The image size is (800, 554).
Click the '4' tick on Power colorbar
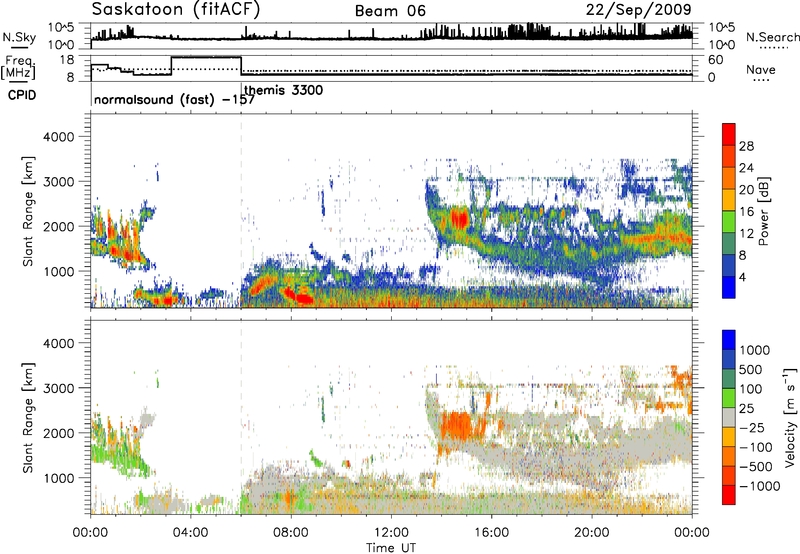[743, 277]
